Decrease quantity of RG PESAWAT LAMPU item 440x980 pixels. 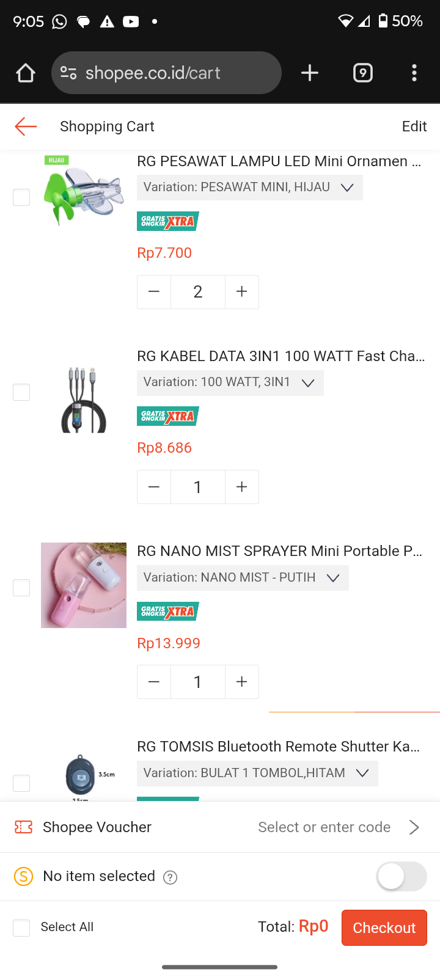pos(154,292)
